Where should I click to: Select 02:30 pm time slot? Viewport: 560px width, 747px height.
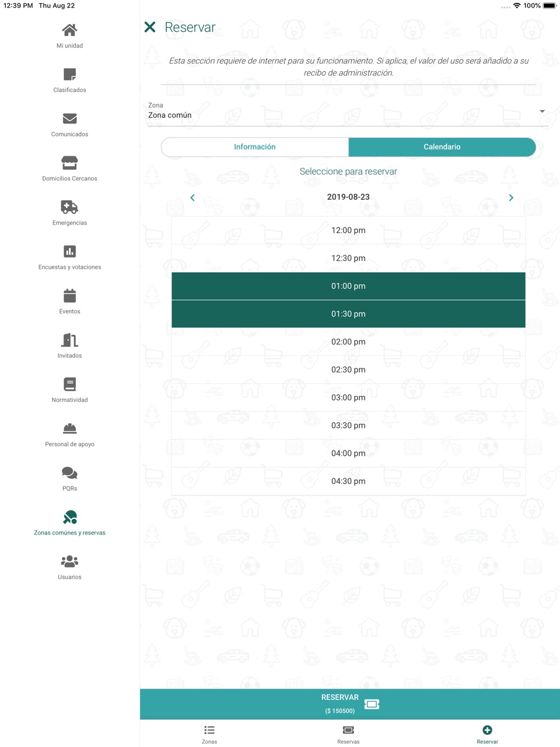pyautogui.click(x=348, y=369)
